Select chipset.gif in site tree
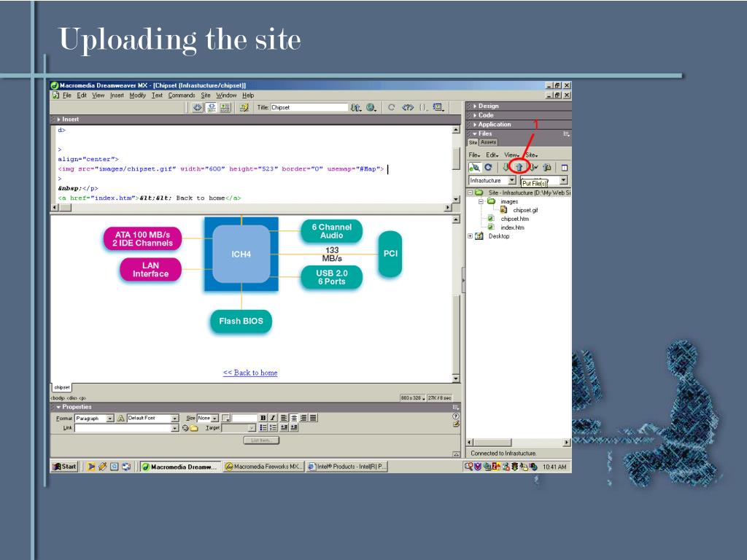The height and width of the screenshot is (560, 747). pos(525,210)
